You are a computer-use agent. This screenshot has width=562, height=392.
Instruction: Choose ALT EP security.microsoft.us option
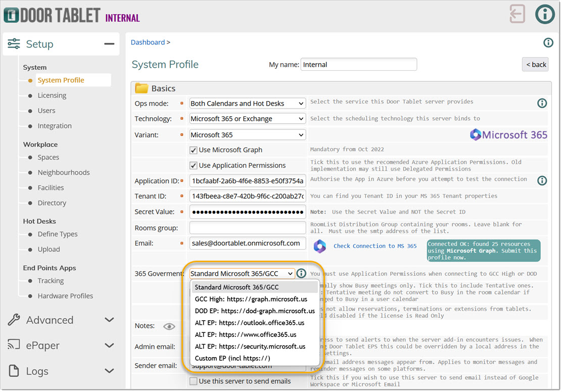(x=255, y=346)
